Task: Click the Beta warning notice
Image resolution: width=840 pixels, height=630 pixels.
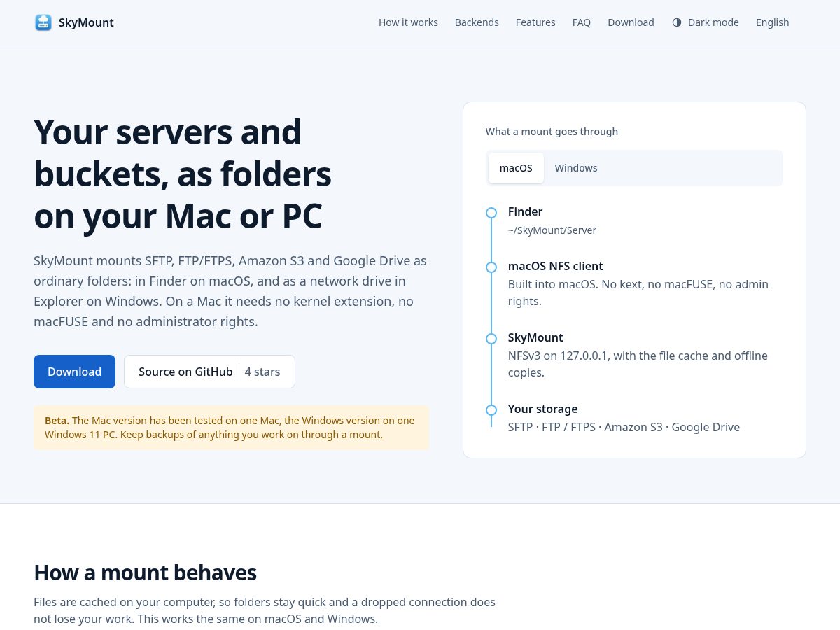Action: [231, 428]
